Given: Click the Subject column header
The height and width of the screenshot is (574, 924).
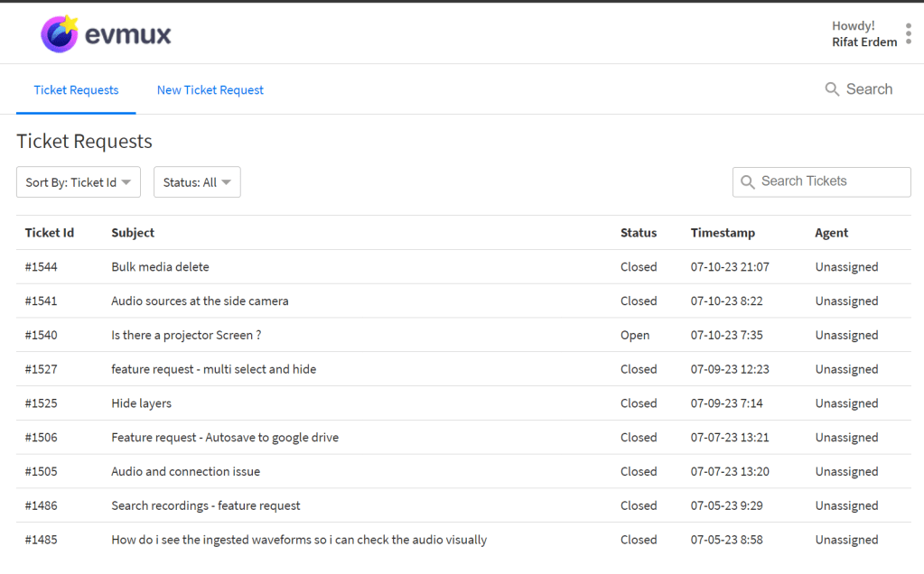Looking at the screenshot, I should tap(133, 233).
